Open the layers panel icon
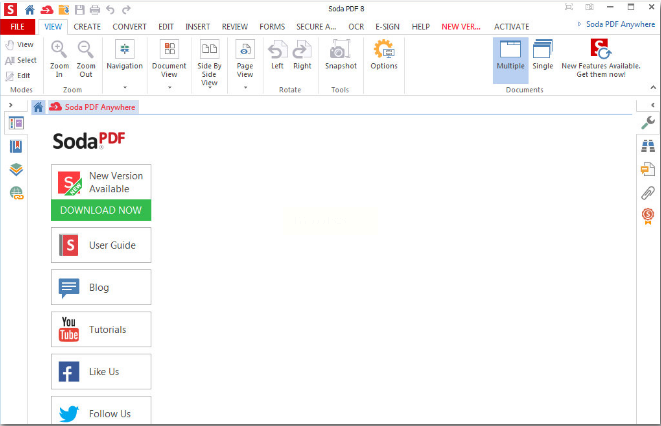661x426 pixels. pyautogui.click(x=16, y=169)
